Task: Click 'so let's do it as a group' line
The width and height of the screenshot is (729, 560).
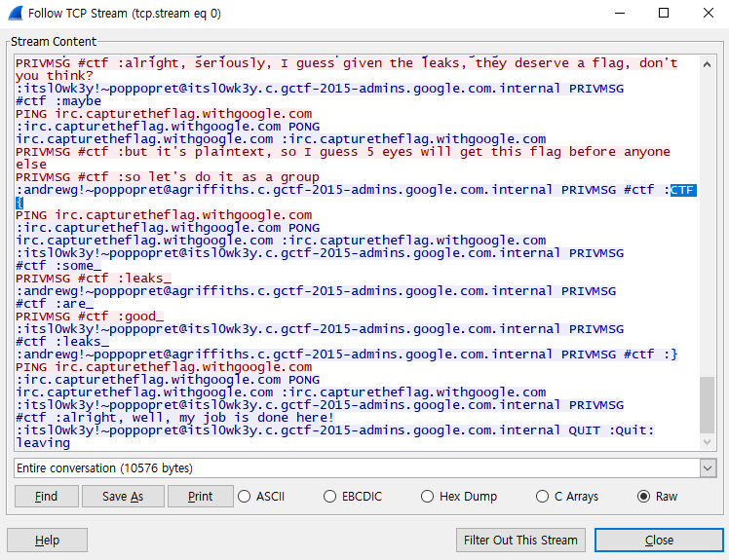Action: (168, 177)
